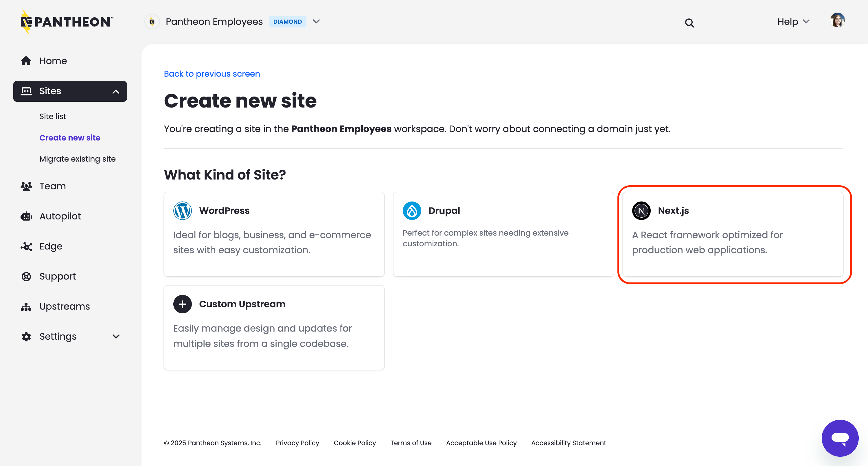
Task: Open the Upstreams hierarchy icon
Action: tap(26, 306)
